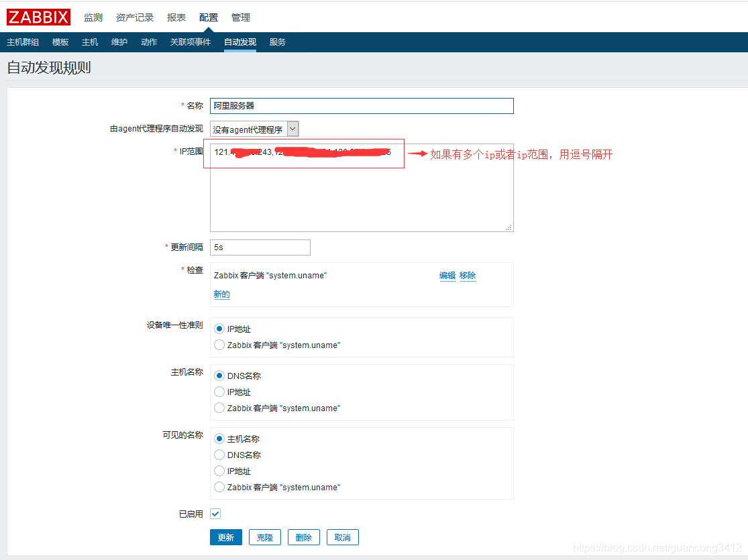Select IP地址 for 可见的名称
This screenshot has height=560, width=748.
click(x=219, y=471)
